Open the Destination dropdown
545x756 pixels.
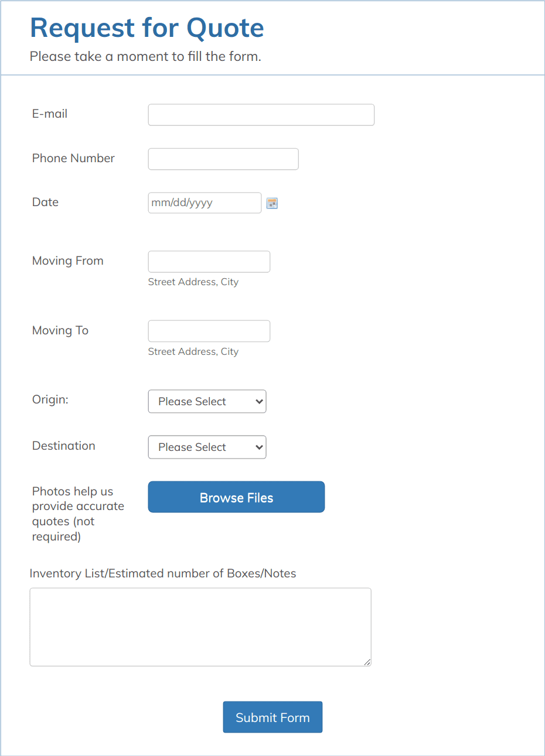207,447
